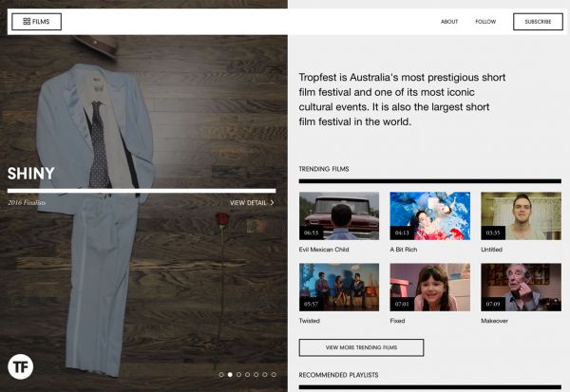Click the A Bit Rich title link

(404, 250)
